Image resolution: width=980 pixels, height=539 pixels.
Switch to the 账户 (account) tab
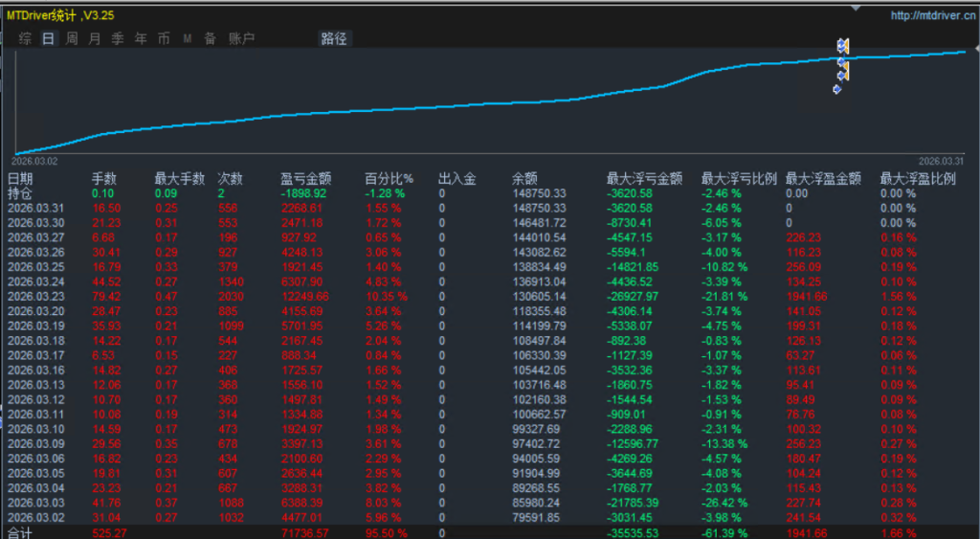(242, 39)
